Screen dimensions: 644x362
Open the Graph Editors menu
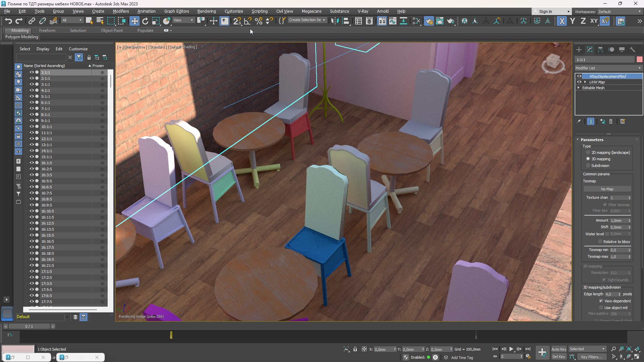coord(176,11)
